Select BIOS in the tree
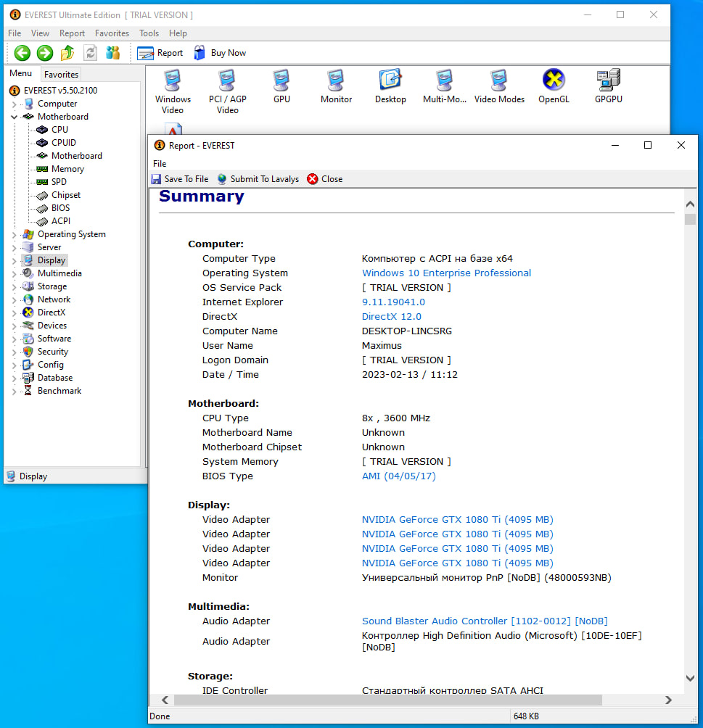703x728 pixels. click(60, 208)
